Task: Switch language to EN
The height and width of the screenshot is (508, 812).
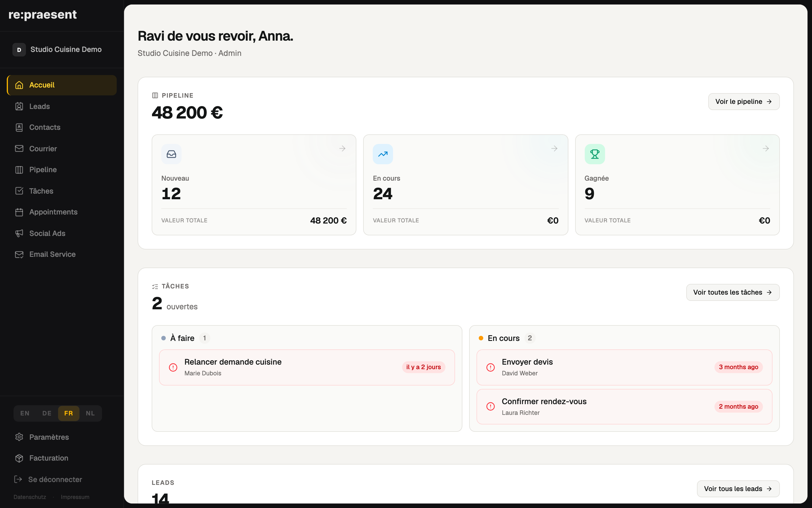Action: pyautogui.click(x=25, y=413)
